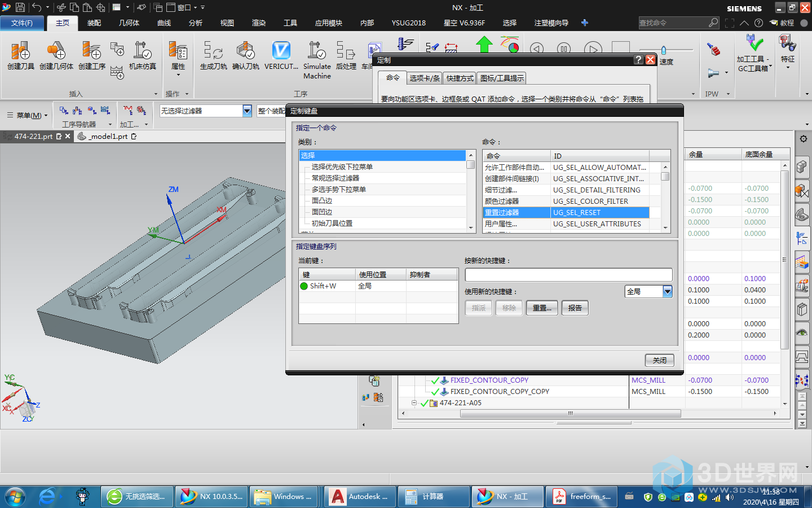Collapse the 474-221-A05 program group
The width and height of the screenshot is (812, 508).
[414, 403]
